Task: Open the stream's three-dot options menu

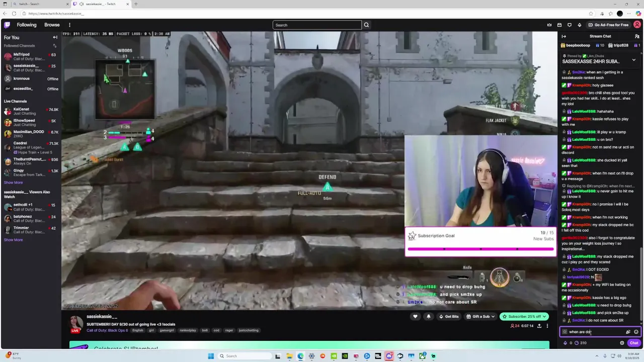Action: click(x=547, y=326)
